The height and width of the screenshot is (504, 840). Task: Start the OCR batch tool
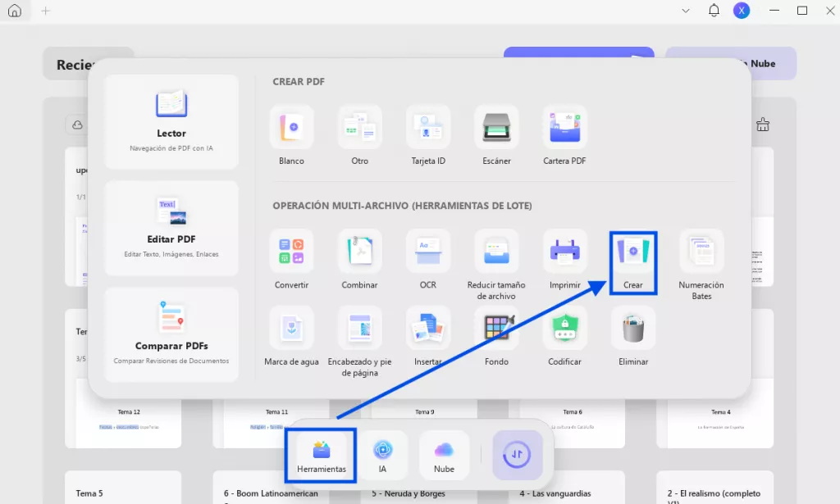428,260
